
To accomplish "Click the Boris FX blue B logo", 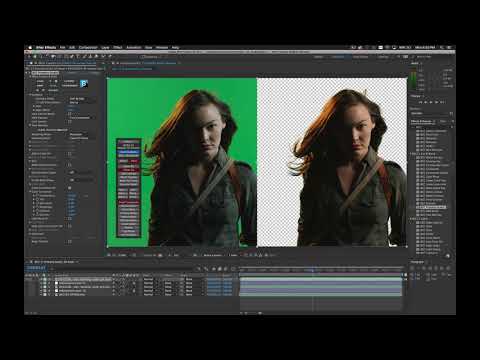I will pyautogui.click(x=84, y=84).
